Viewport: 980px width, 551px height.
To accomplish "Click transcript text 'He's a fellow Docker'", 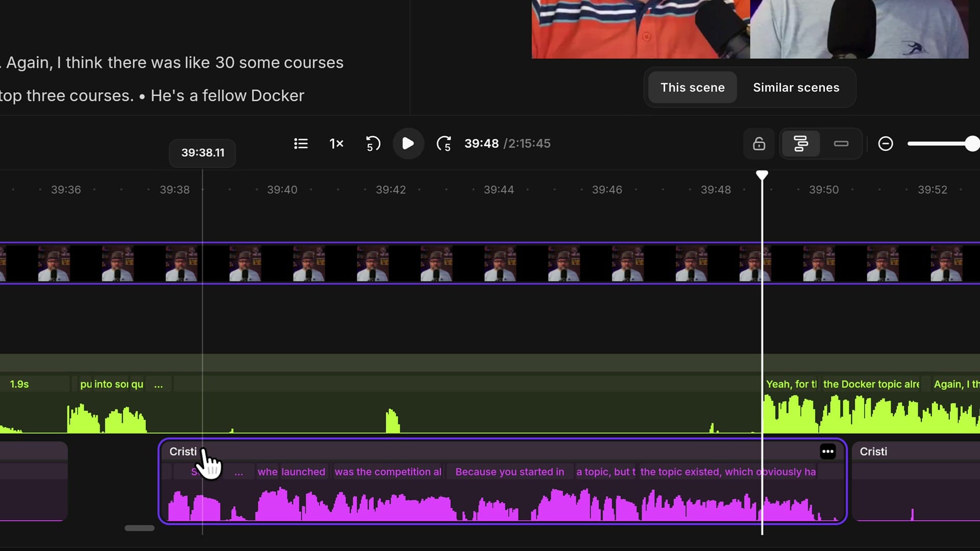I will click(x=227, y=96).
